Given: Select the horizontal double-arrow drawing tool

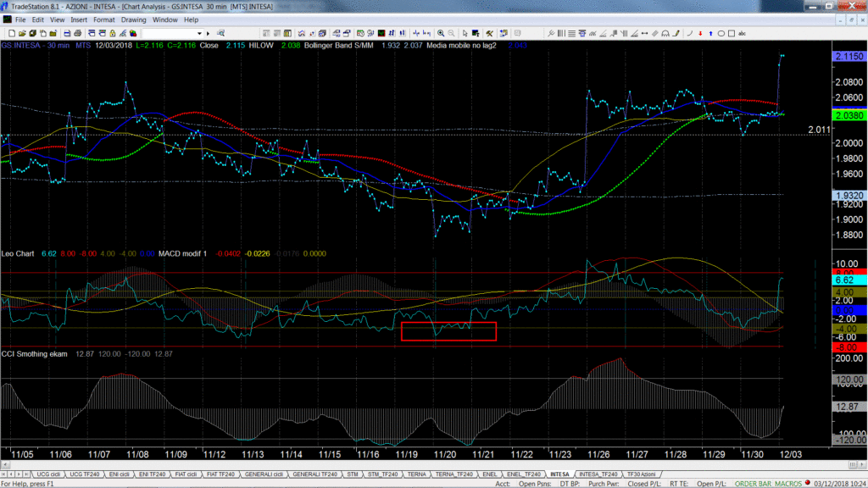Looking at the screenshot, I should point(644,33).
